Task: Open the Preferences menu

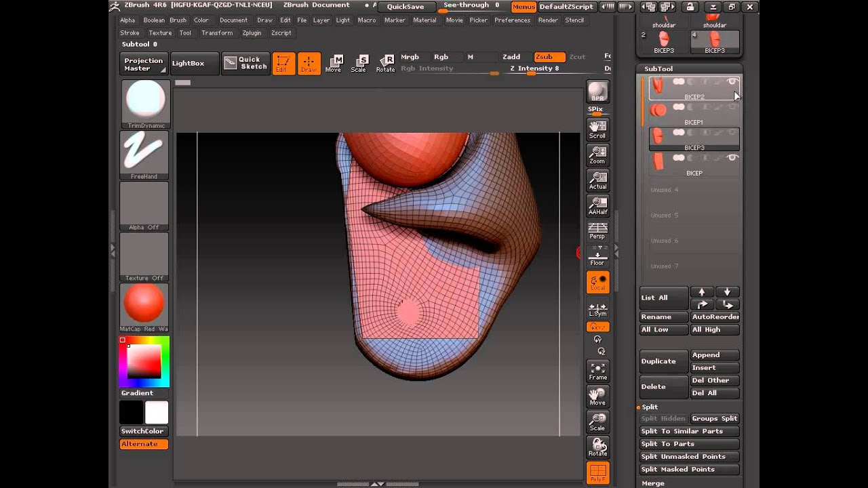Action: [x=512, y=20]
